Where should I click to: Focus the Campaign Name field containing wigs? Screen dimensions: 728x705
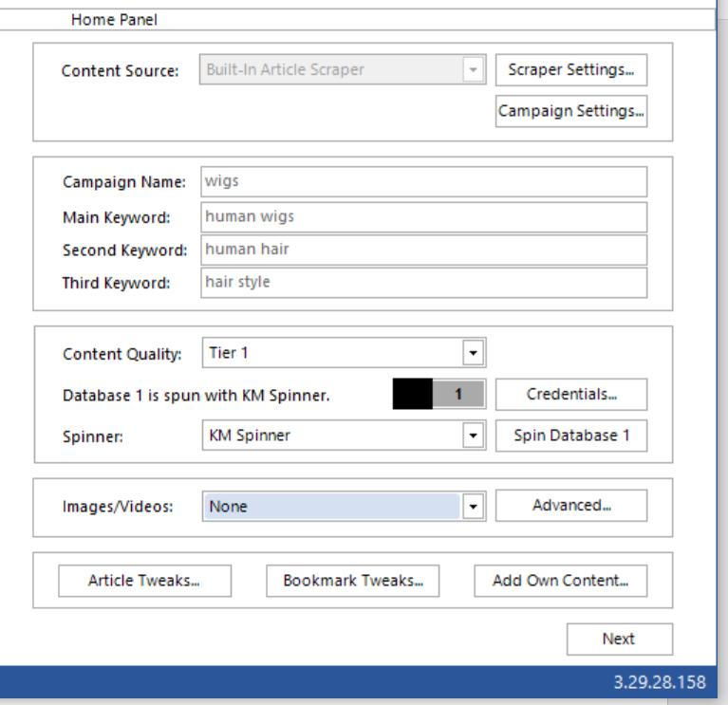(x=422, y=181)
